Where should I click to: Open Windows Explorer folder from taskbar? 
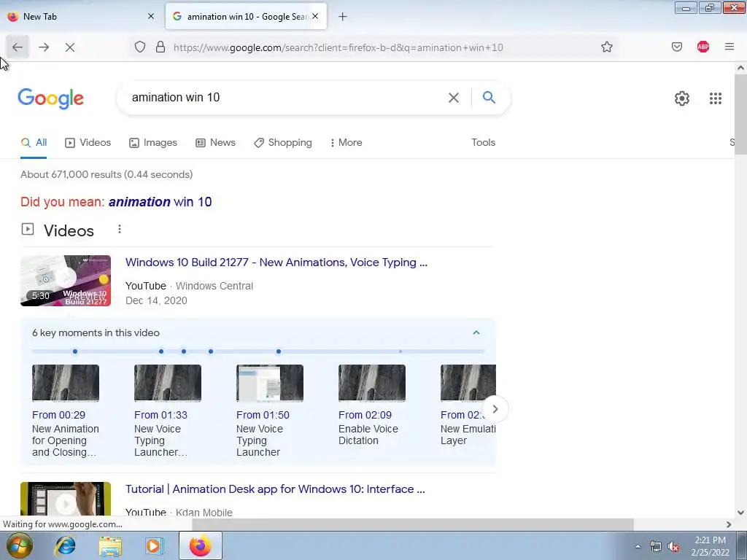click(110, 545)
